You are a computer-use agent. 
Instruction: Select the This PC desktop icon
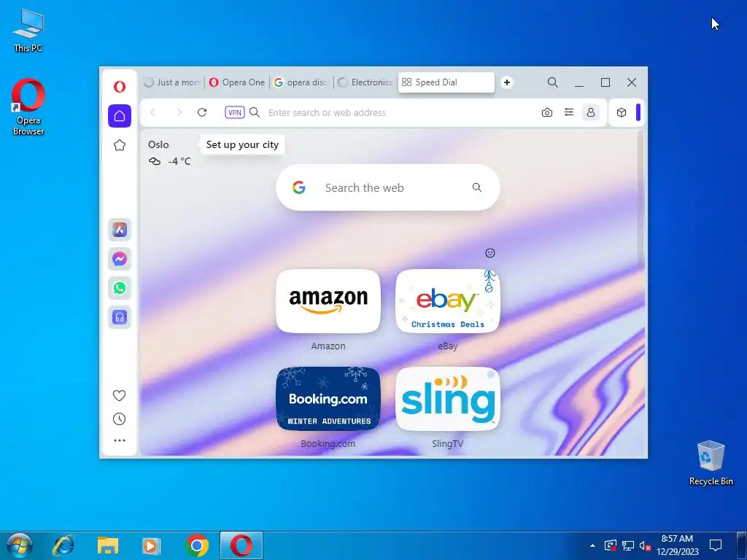pos(28,30)
